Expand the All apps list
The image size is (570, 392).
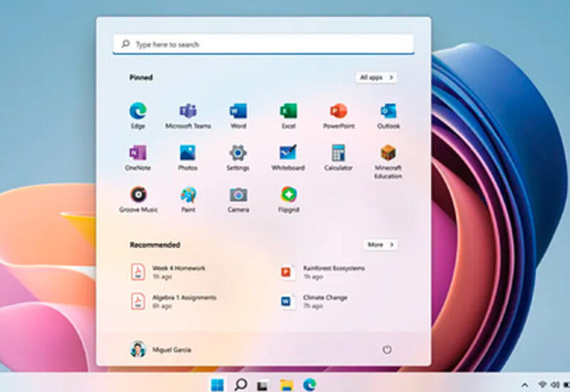tap(376, 78)
